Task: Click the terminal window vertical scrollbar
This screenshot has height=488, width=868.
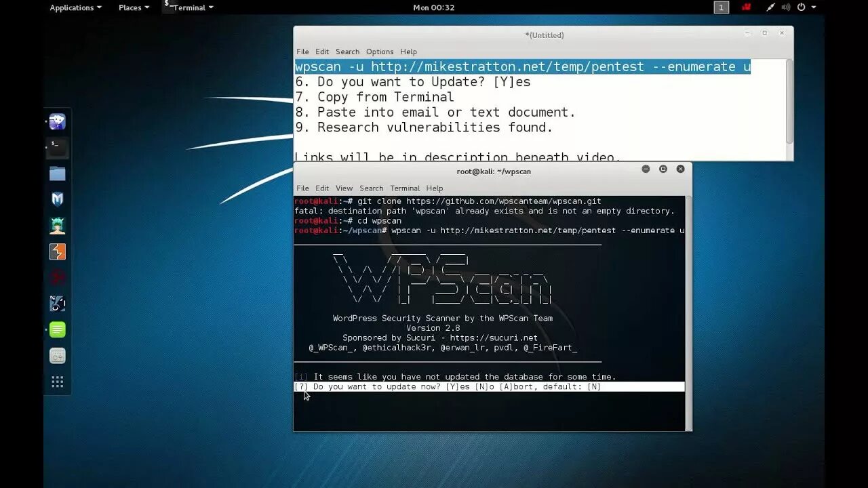Action: pyautogui.click(x=688, y=312)
